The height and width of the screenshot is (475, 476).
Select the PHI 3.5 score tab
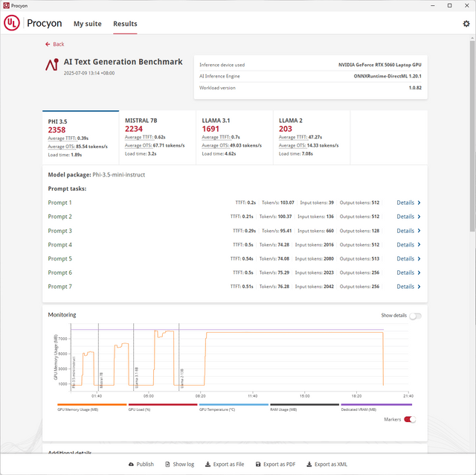tap(81, 138)
